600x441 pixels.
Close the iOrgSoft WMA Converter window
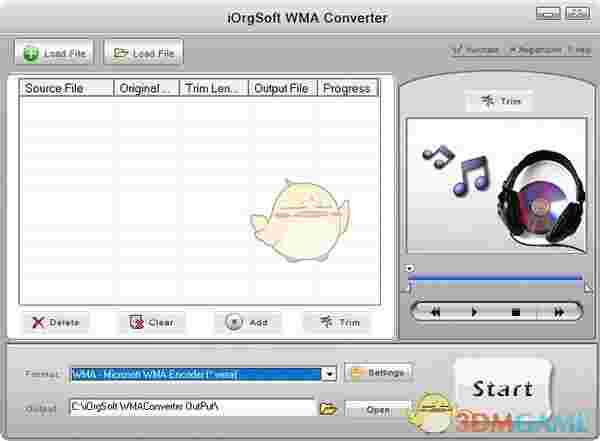pos(578,13)
